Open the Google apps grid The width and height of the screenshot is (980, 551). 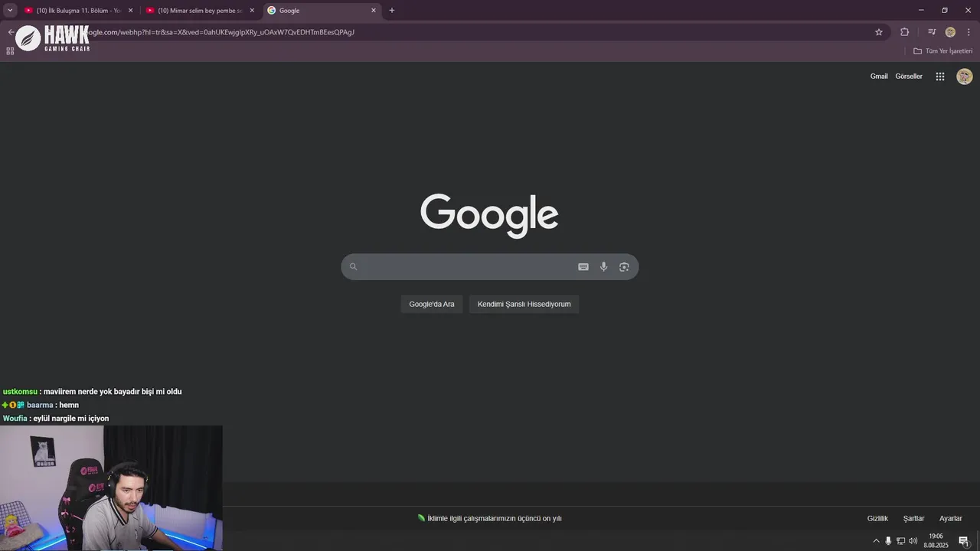coord(940,77)
